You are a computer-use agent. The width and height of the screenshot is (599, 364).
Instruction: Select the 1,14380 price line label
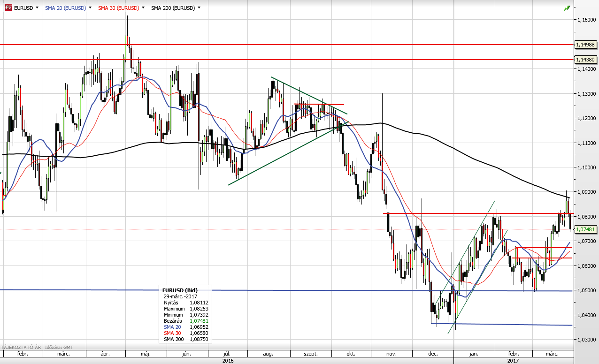[x=586, y=60]
